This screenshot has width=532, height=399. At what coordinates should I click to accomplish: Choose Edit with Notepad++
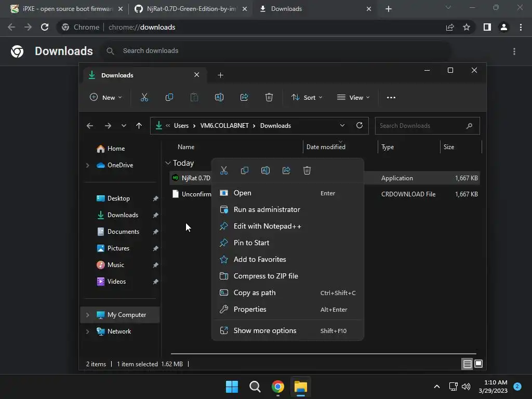(288, 227)
